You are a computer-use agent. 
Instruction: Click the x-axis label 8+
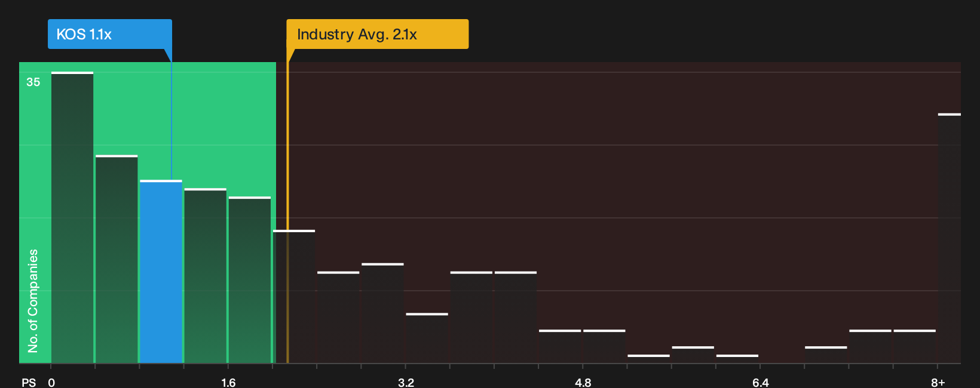tap(938, 382)
